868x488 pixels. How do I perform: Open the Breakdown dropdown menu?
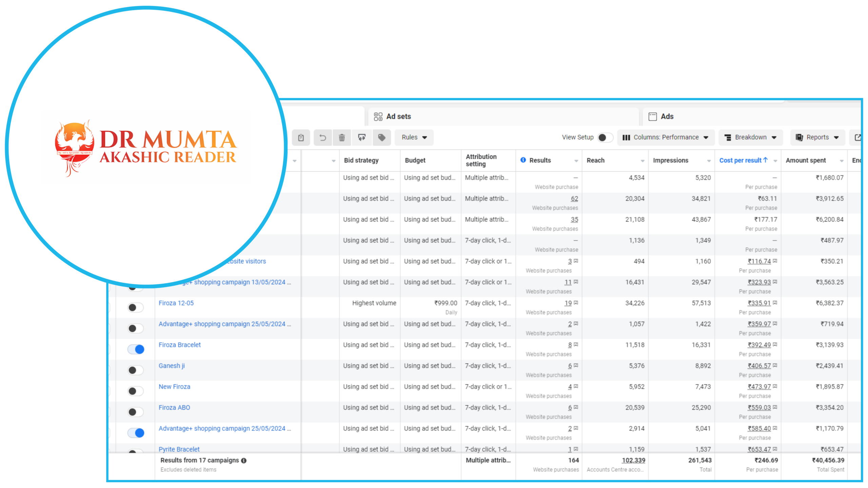[750, 138]
